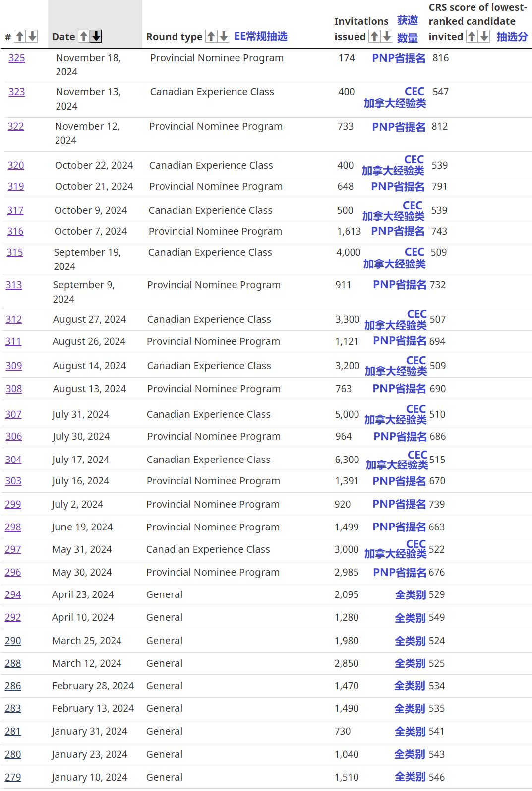Click the Date column header
Viewport: 532px width, 791px height.
pos(63,37)
